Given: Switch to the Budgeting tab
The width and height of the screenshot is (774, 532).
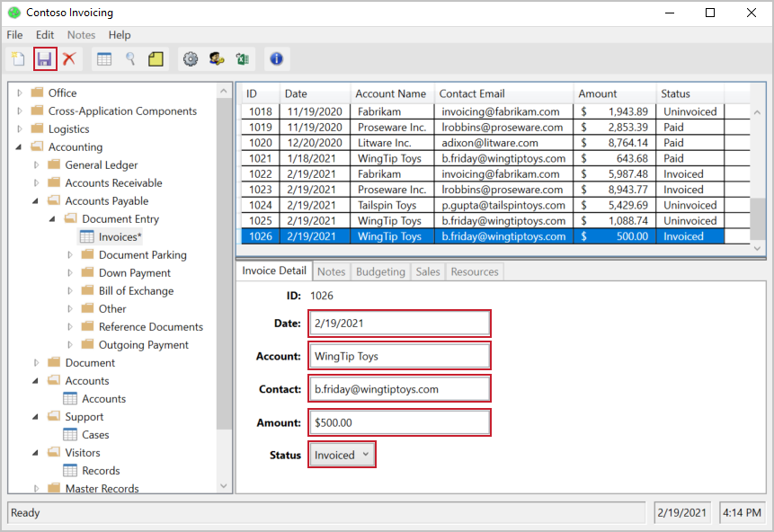Looking at the screenshot, I should pyautogui.click(x=380, y=272).
